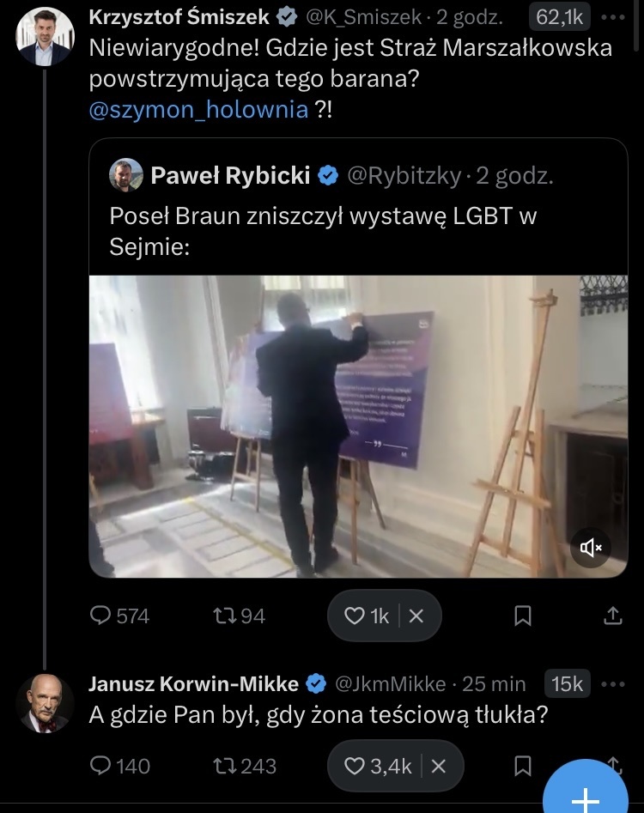The image size is (644, 813).
Task: Share Krzysztof Śmiszek's tweet
Action: [x=613, y=616]
